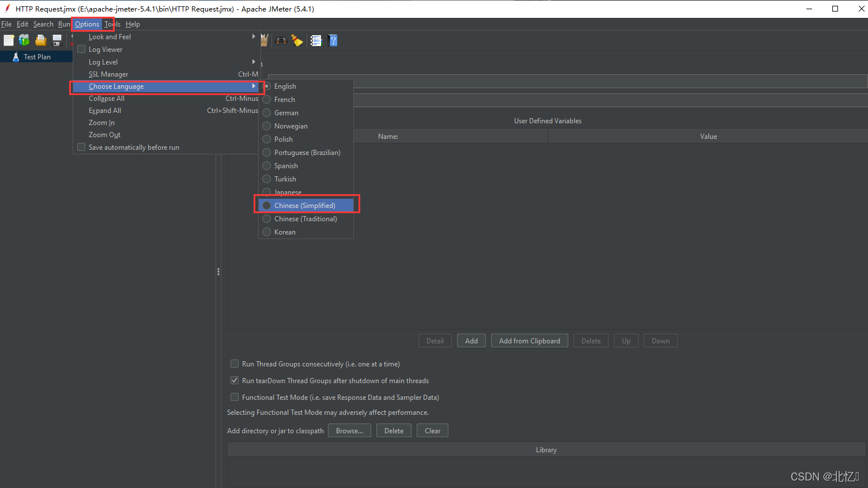This screenshot has width=868, height=488.
Task: Select Japanese language option
Action: tap(306, 192)
